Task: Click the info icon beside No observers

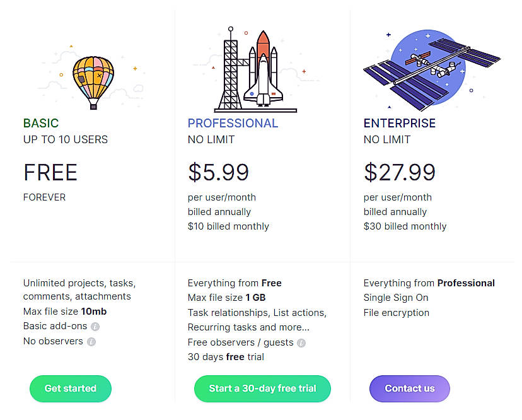Action: point(91,341)
